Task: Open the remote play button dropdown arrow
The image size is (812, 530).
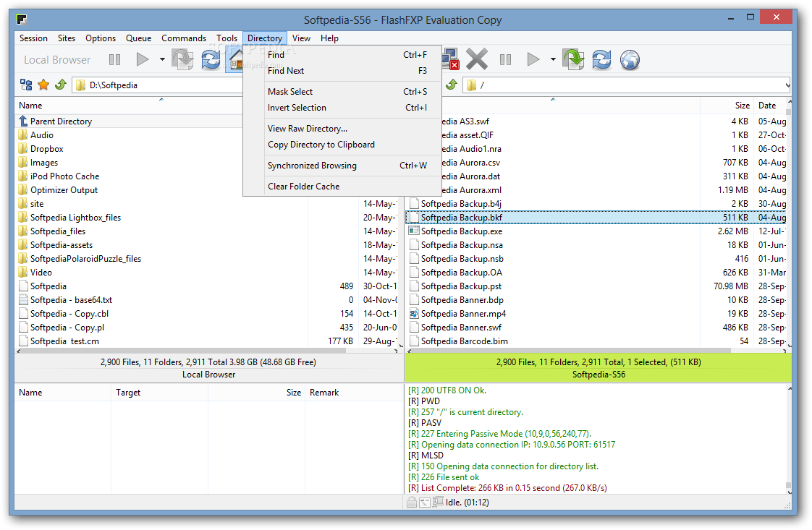Action: (x=553, y=59)
